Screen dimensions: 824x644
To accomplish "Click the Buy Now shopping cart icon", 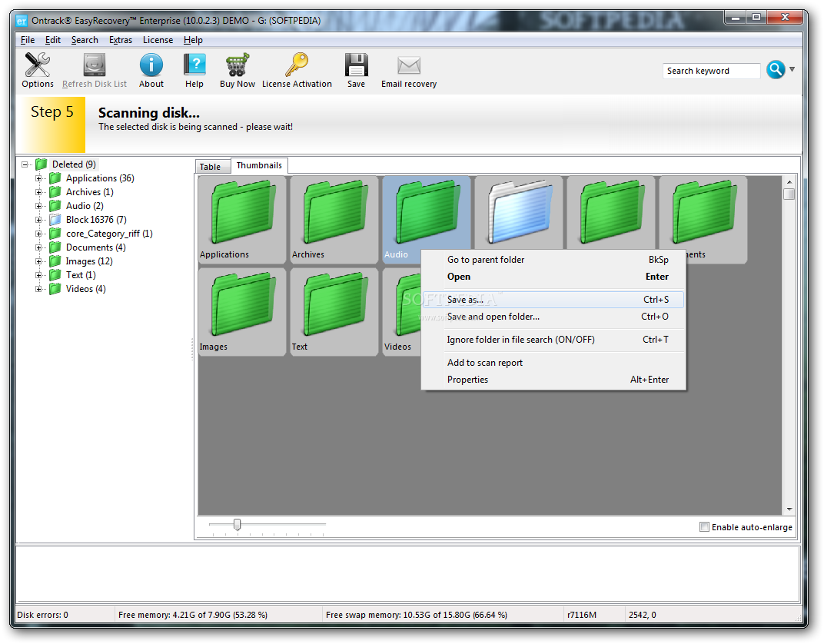I will click(238, 65).
